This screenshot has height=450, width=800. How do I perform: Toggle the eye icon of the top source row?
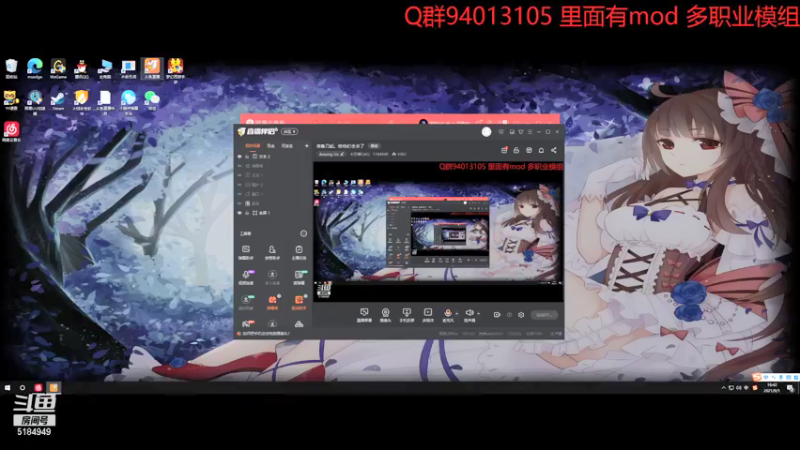click(240, 157)
